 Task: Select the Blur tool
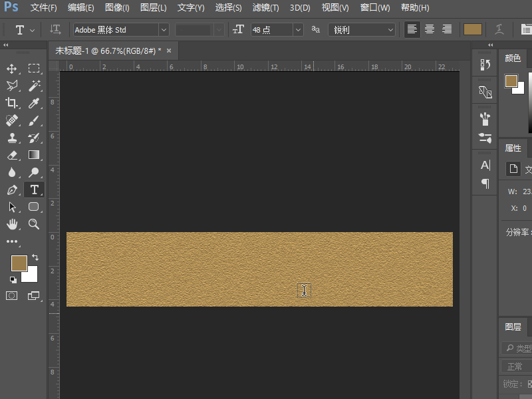(12, 172)
